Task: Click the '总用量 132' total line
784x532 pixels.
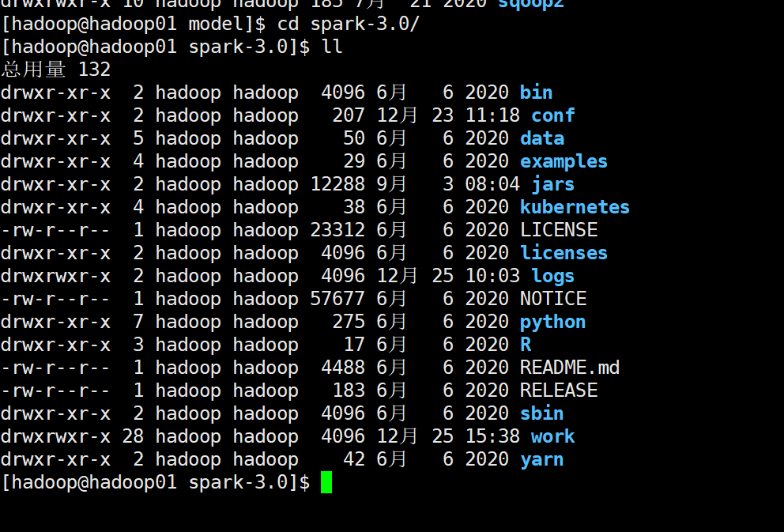Action: click(55, 70)
